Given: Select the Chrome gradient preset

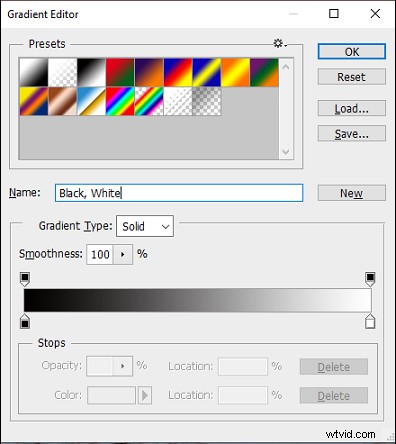Looking at the screenshot, I should coord(91,101).
